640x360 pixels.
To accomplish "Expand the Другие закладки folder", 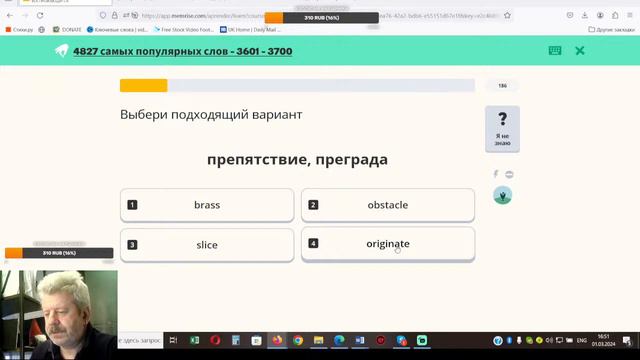I will click(611, 29).
